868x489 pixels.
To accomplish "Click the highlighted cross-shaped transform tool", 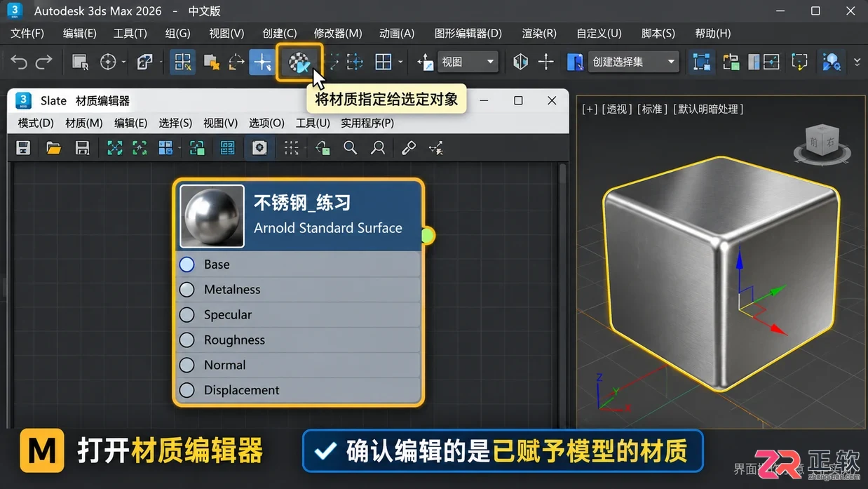I will [262, 62].
